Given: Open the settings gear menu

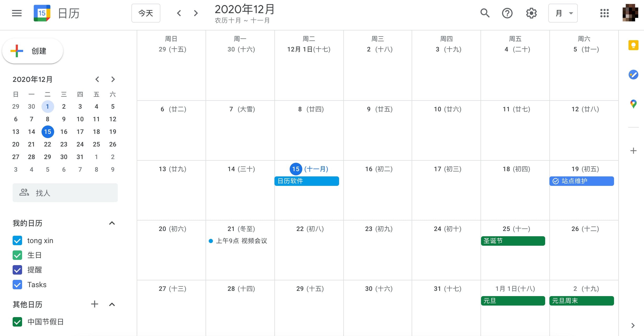Looking at the screenshot, I should [x=531, y=13].
